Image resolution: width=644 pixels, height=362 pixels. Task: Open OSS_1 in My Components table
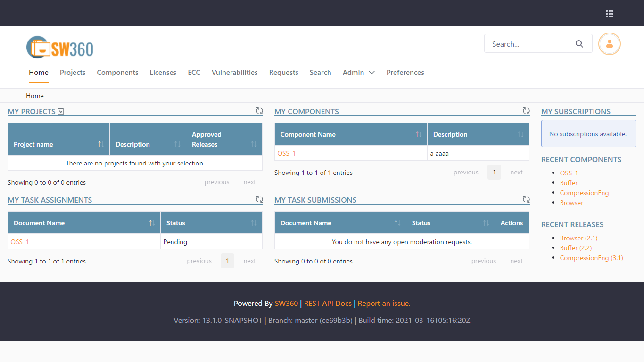(287, 153)
